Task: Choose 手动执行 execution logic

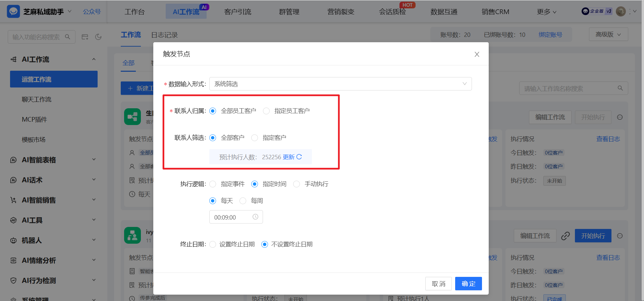Action: pyautogui.click(x=297, y=184)
